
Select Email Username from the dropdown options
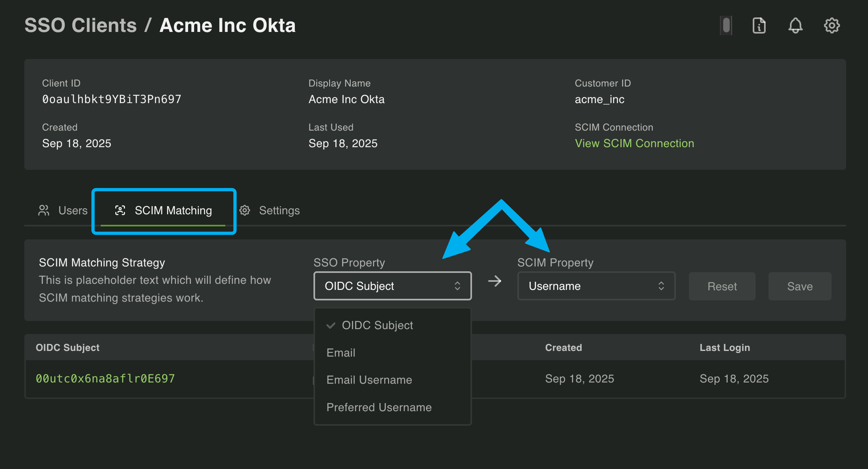point(369,380)
